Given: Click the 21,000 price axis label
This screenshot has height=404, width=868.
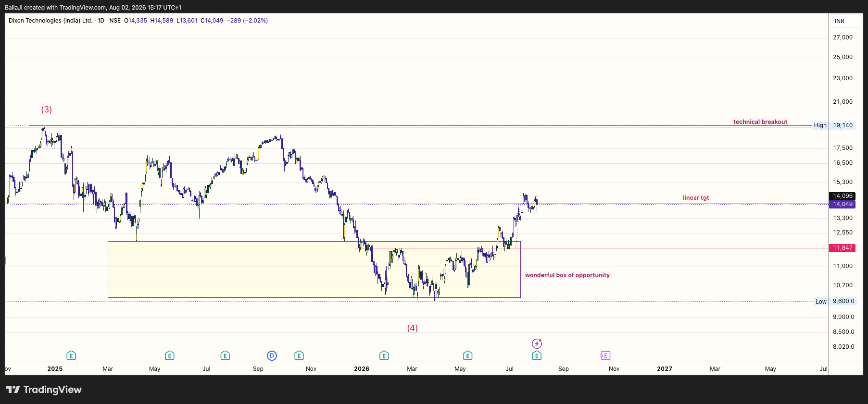Looking at the screenshot, I should pyautogui.click(x=843, y=102).
